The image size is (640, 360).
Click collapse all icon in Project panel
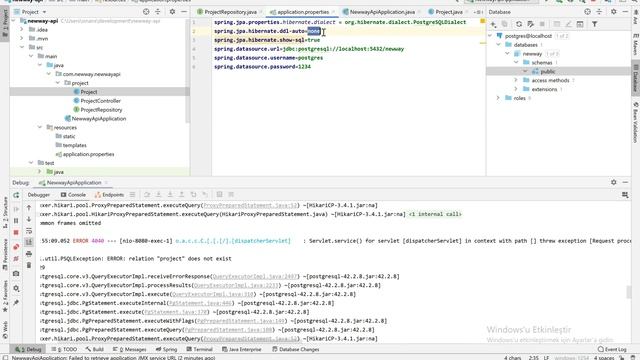158,12
